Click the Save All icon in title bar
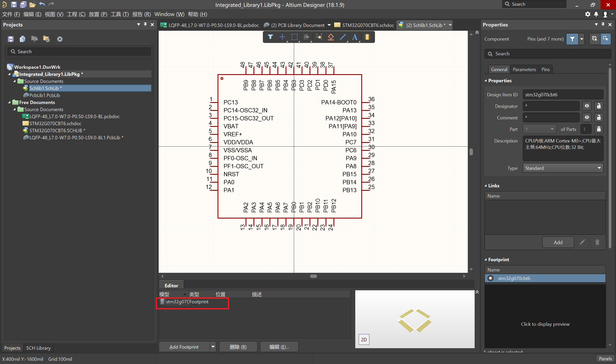This screenshot has height=364, width=616. (23, 4)
